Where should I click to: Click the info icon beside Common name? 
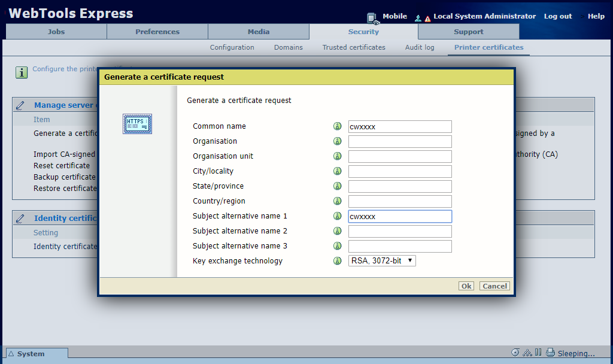point(338,126)
